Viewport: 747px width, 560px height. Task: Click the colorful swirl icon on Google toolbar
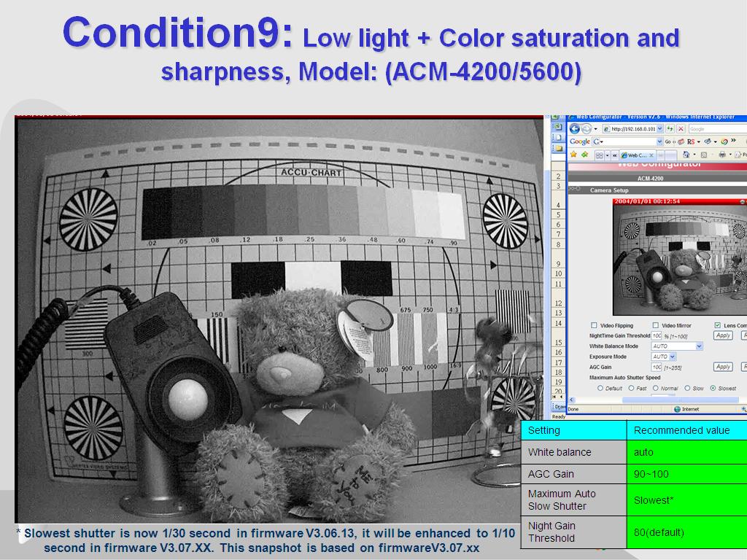click(724, 141)
